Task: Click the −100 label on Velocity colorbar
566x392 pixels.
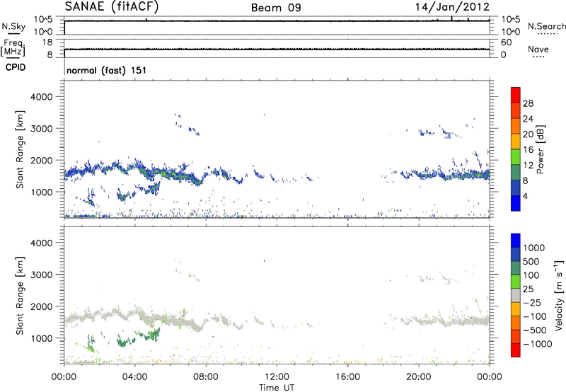Action: point(535,316)
